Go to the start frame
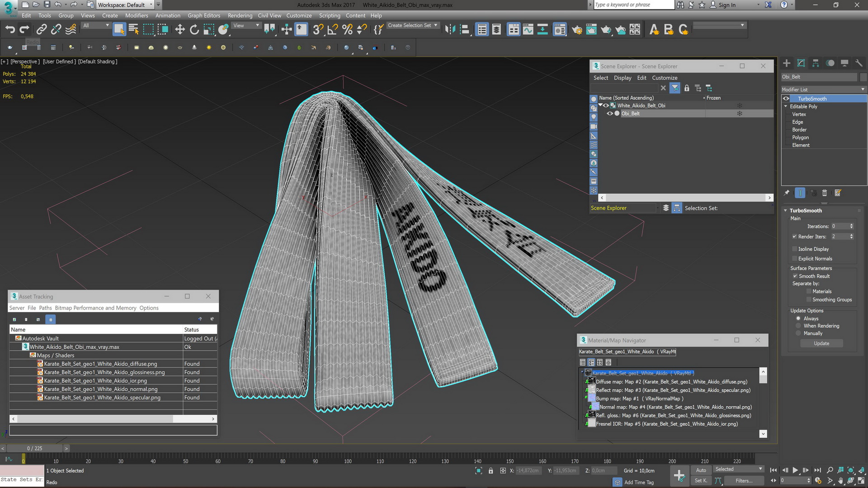 coord(774,470)
